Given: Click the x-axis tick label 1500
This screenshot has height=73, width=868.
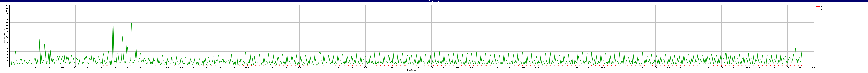Looking at the screenshot, I should [207, 68].
